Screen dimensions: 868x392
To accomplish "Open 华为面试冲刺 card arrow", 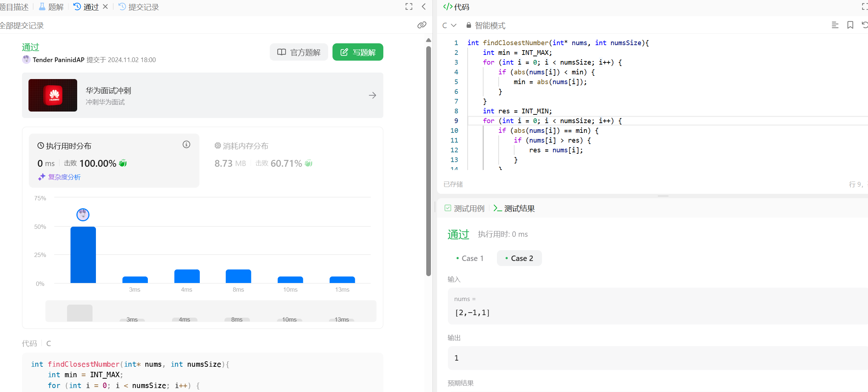I will point(373,95).
